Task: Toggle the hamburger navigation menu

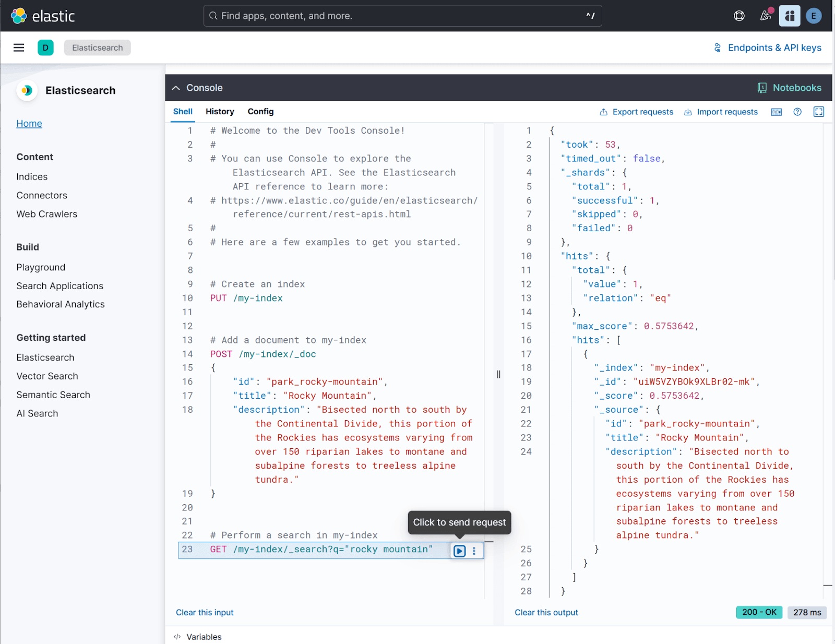Action: tap(19, 47)
